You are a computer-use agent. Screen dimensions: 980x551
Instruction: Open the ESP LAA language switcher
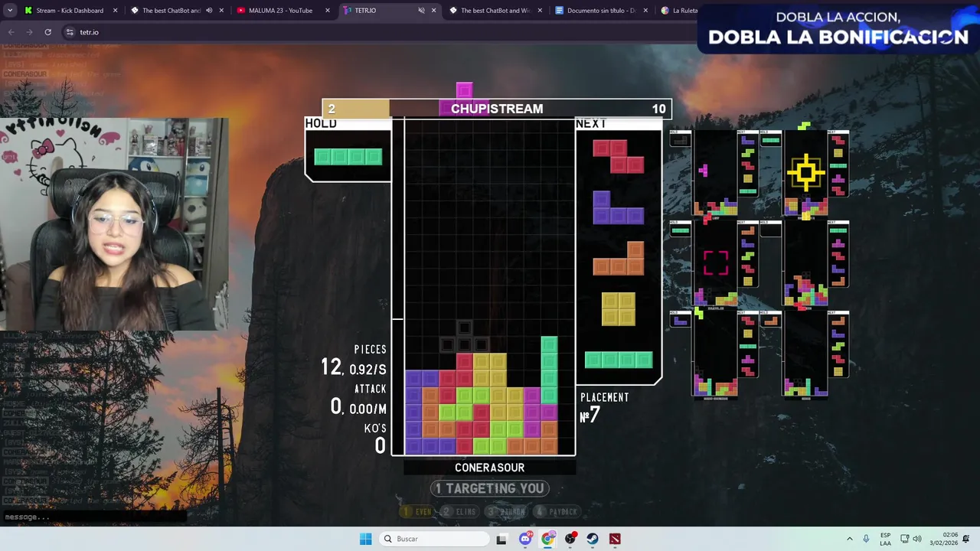pyautogui.click(x=885, y=539)
